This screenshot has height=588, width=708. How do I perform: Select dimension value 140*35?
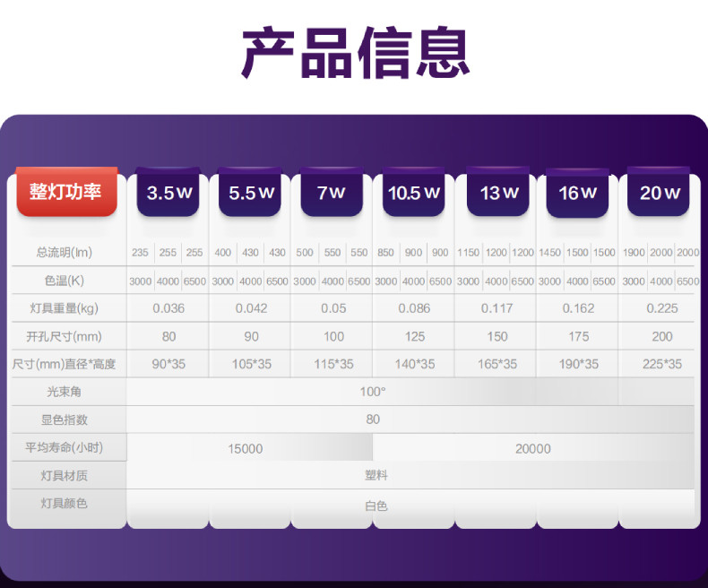415,364
